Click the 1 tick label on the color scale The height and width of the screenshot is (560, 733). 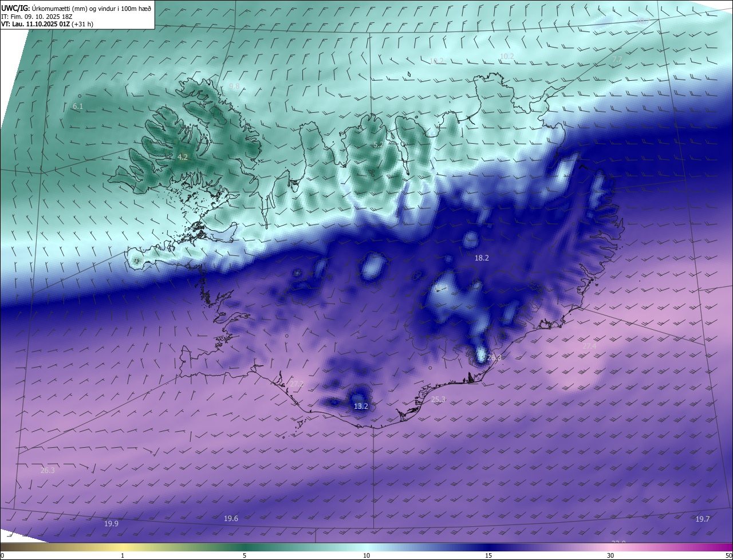tap(123, 555)
